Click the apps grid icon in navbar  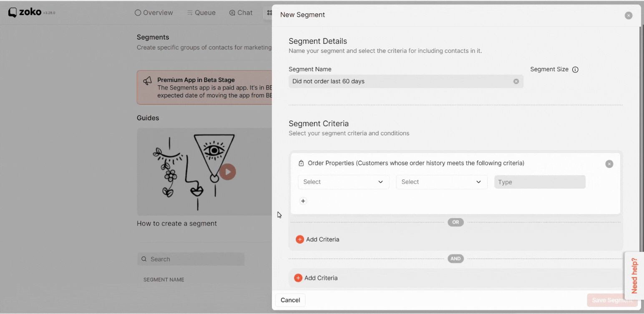pyautogui.click(x=269, y=12)
